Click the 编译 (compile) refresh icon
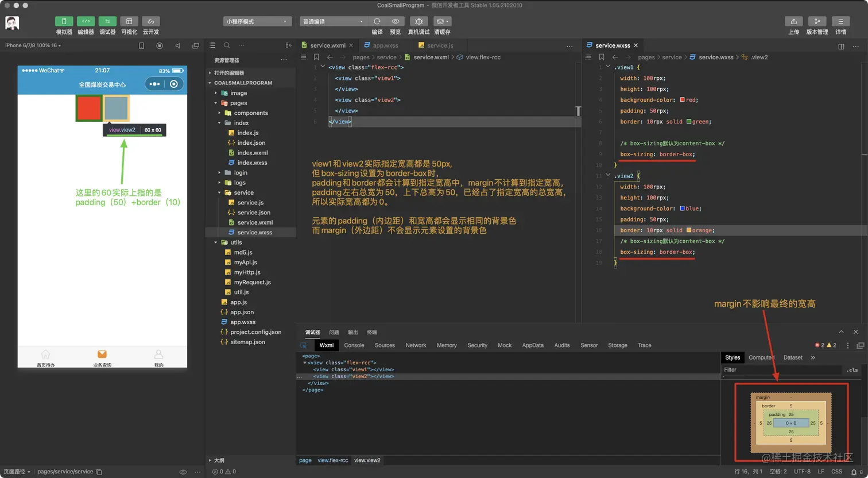The image size is (868, 478). 377,21
